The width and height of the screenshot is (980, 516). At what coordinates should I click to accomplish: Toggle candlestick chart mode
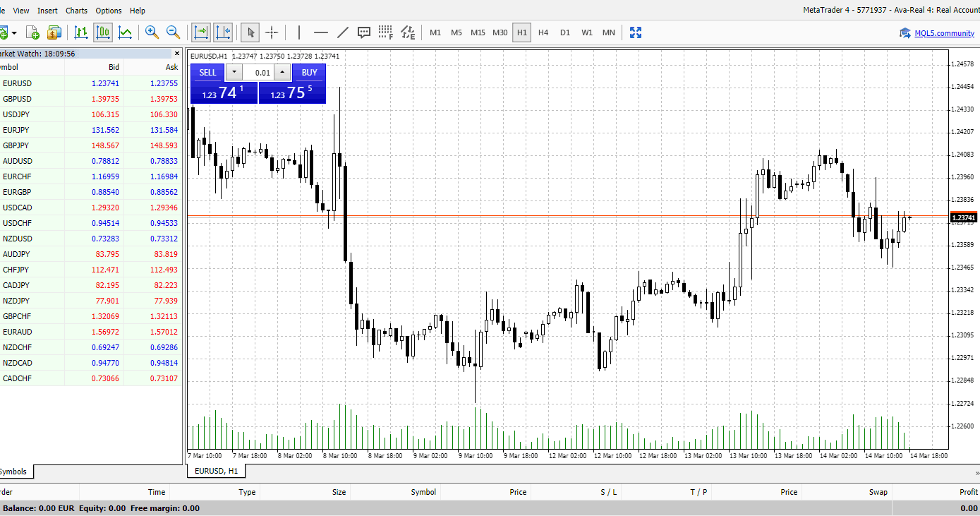click(103, 32)
